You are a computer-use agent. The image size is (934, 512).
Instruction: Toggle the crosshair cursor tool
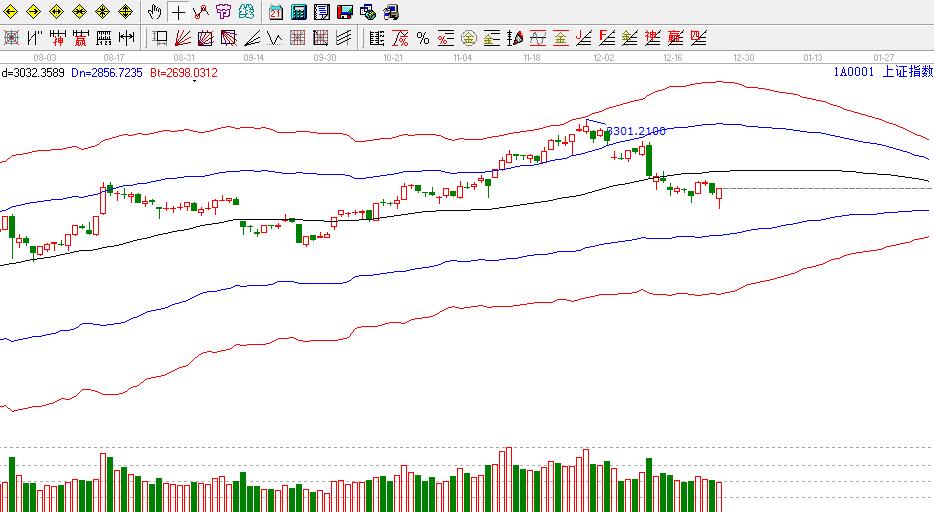pyautogui.click(x=178, y=12)
